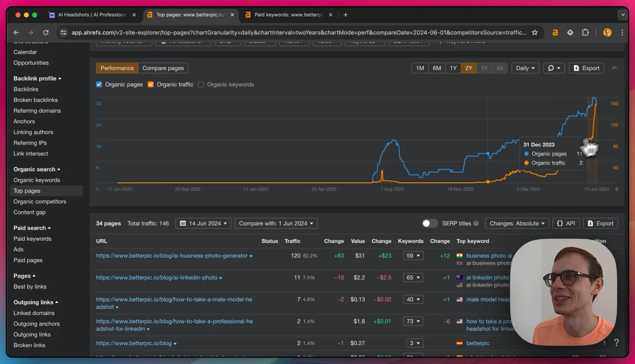Open Organic keywords in the sidebar

[37, 180]
